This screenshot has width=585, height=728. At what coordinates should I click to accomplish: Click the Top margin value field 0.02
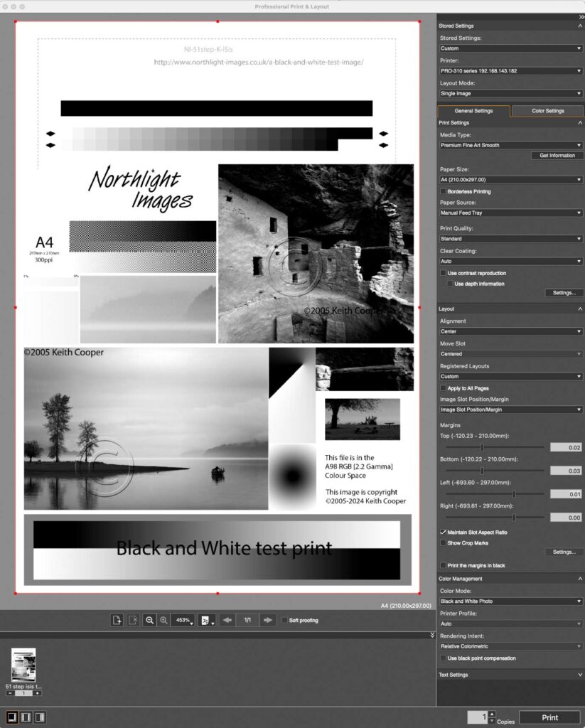pyautogui.click(x=566, y=448)
